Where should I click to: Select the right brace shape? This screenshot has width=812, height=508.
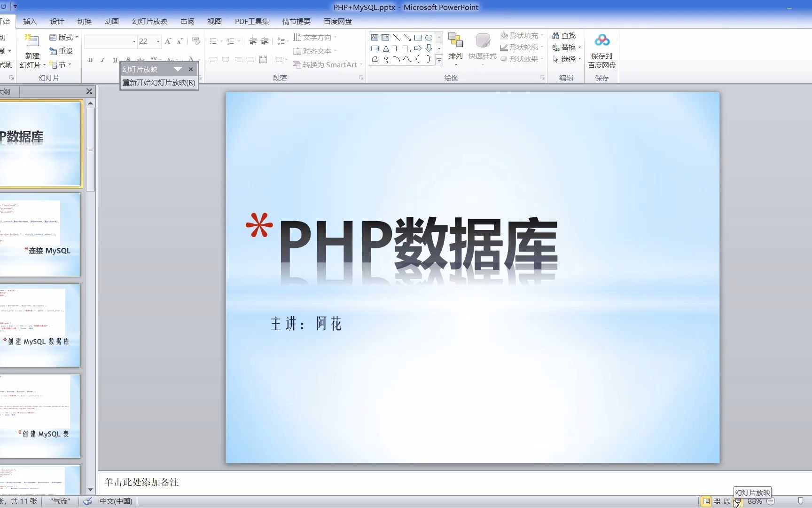coord(429,59)
